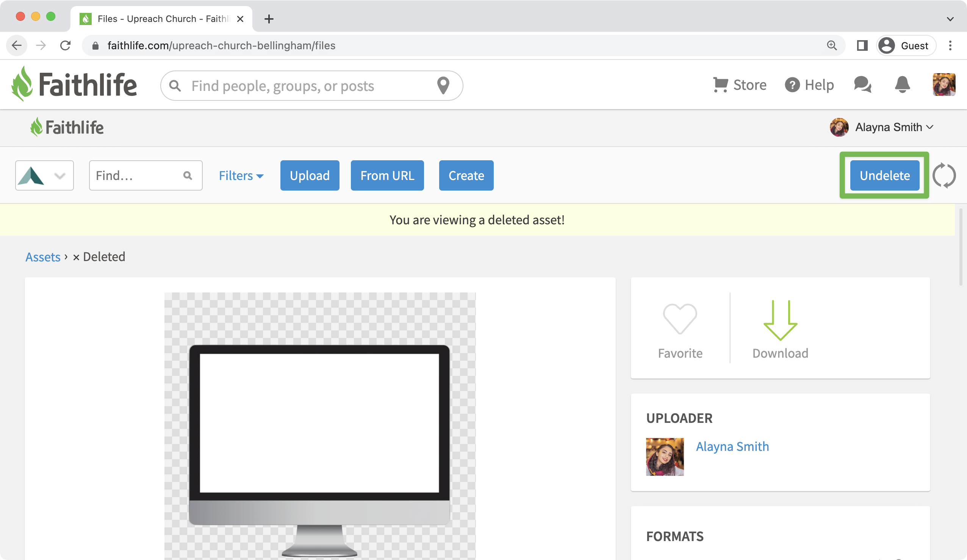This screenshot has height=560, width=967.
Task: Click the browser zoom magnifier icon
Action: [x=832, y=46]
